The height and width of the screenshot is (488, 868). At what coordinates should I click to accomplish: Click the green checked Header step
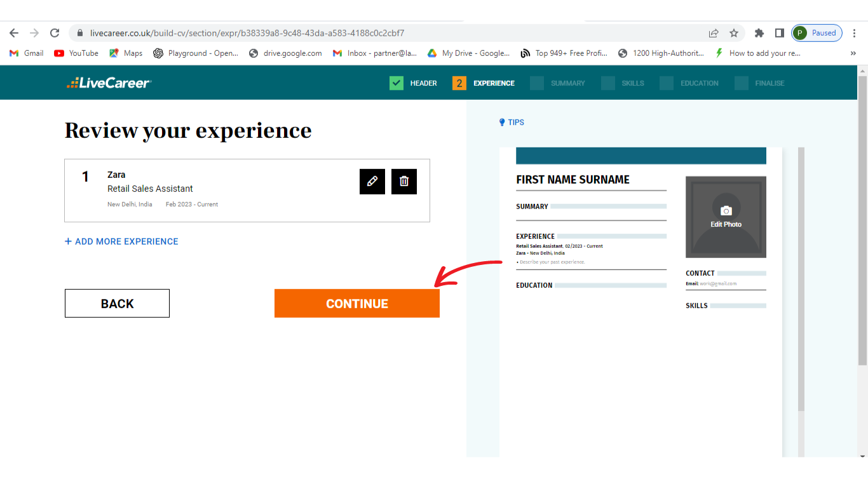413,83
